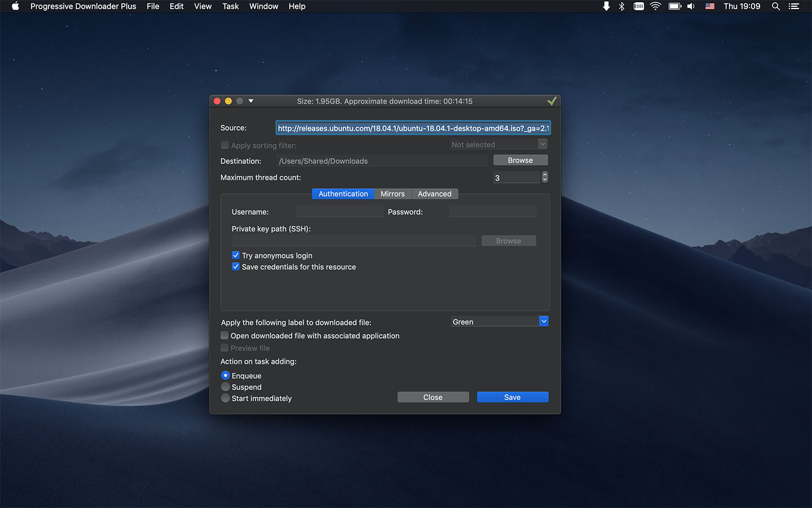
Task: Select the Start immediately radio option
Action: coord(226,398)
